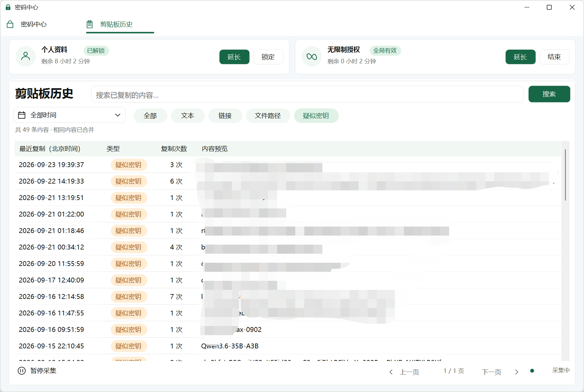Click the 暂停采集 pause icon

coord(22,371)
